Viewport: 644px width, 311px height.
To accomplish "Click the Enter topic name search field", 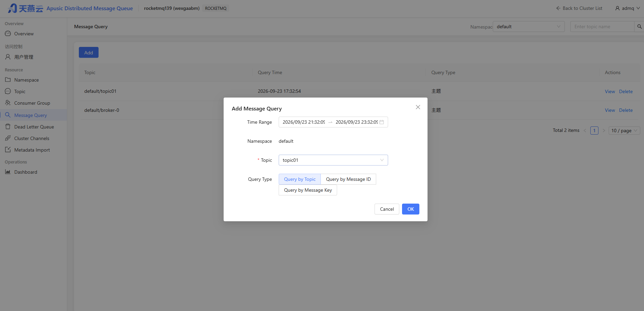I will (x=602, y=27).
